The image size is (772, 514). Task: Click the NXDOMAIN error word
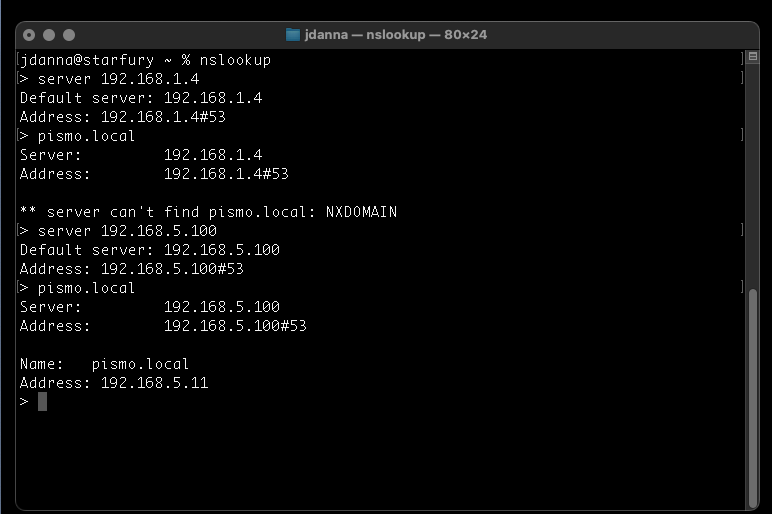tap(361, 212)
